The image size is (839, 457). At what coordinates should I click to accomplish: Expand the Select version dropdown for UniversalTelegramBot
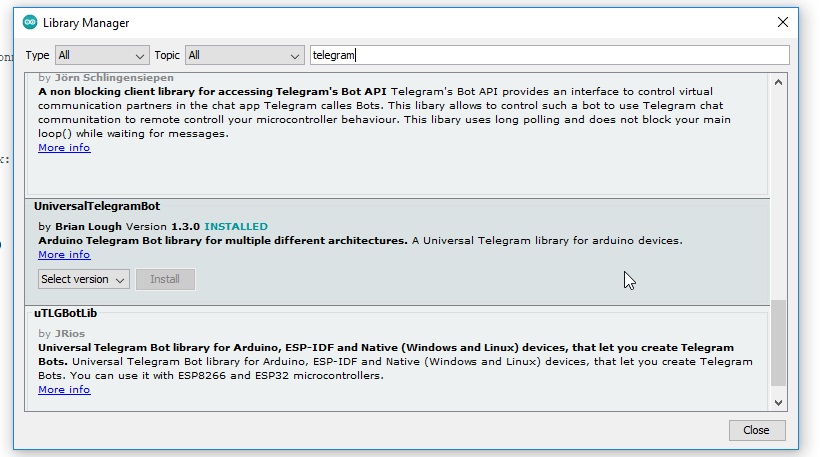click(x=83, y=279)
